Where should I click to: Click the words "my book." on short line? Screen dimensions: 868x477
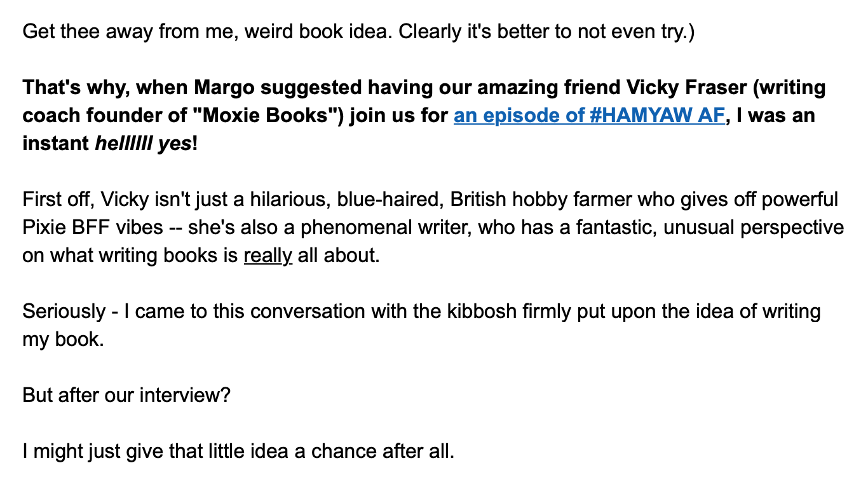(x=63, y=340)
